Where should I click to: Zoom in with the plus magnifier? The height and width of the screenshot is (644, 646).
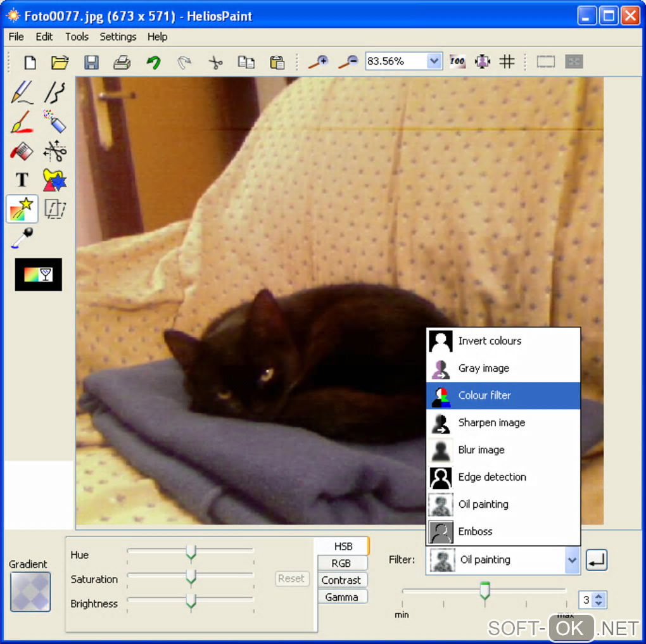click(318, 62)
